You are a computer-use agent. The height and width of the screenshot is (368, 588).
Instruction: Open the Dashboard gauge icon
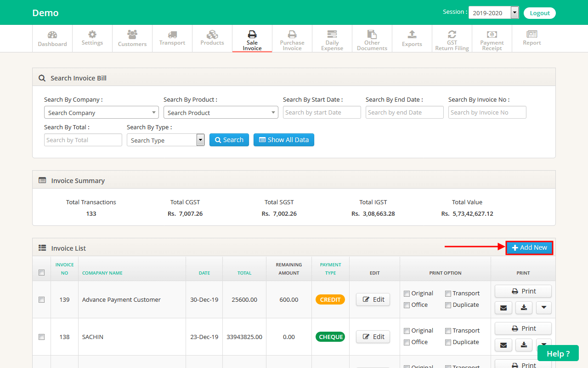(x=52, y=35)
